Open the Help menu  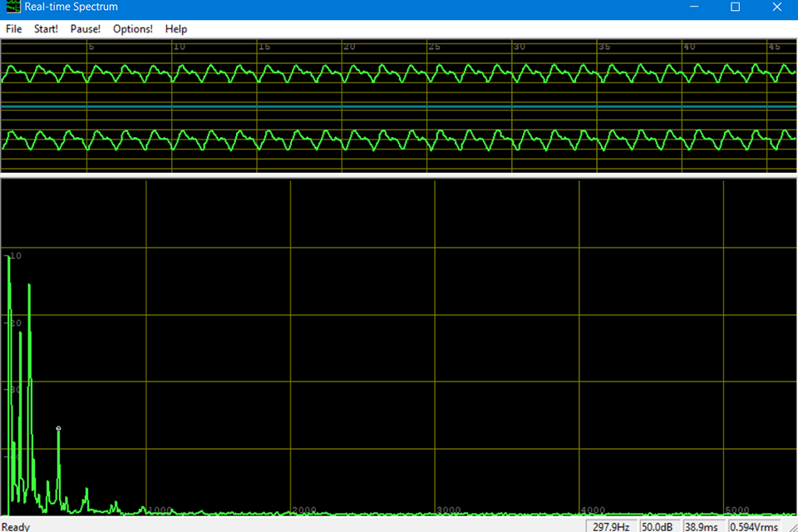[176, 29]
